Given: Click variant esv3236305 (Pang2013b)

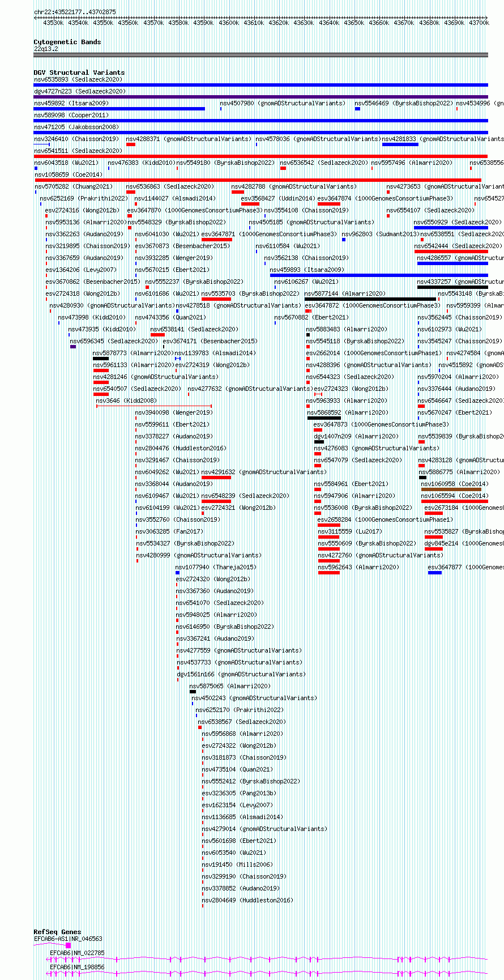Looking at the screenshot, I should tap(239, 793).
